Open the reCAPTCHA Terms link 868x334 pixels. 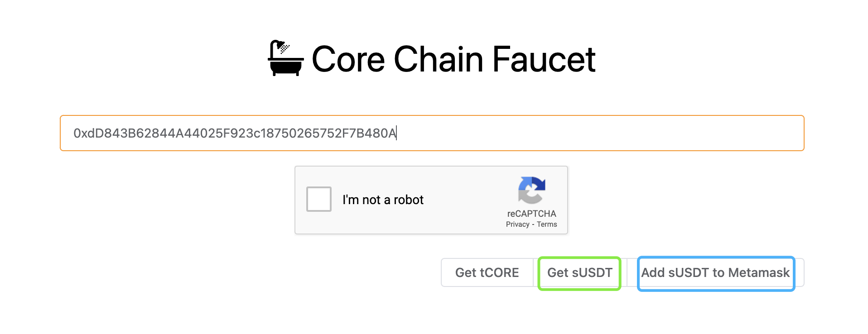547,224
